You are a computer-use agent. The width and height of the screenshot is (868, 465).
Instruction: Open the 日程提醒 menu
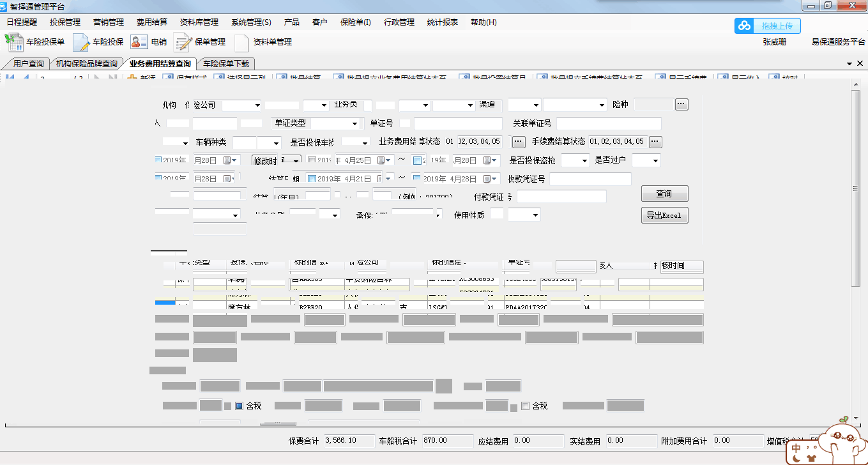coord(22,22)
